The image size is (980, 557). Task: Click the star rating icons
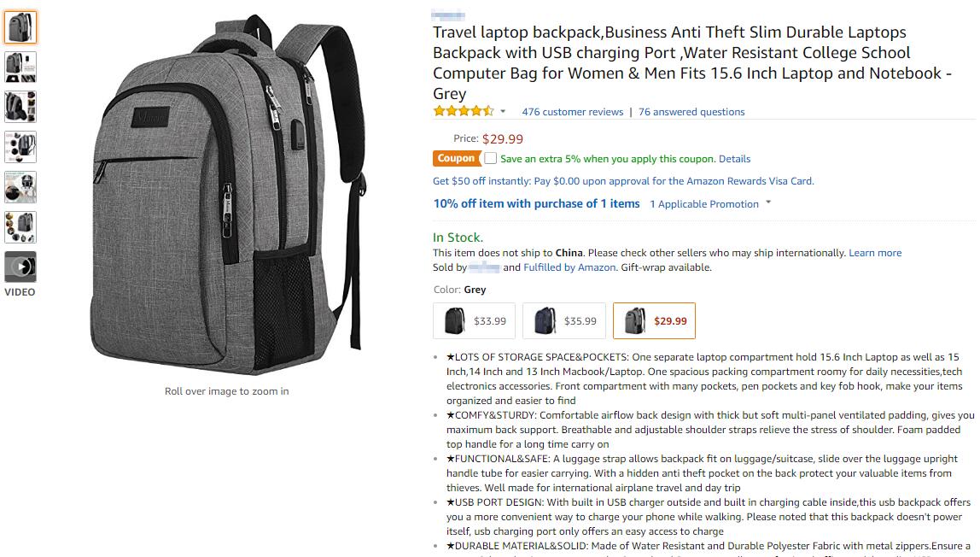(x=464, y=111)
